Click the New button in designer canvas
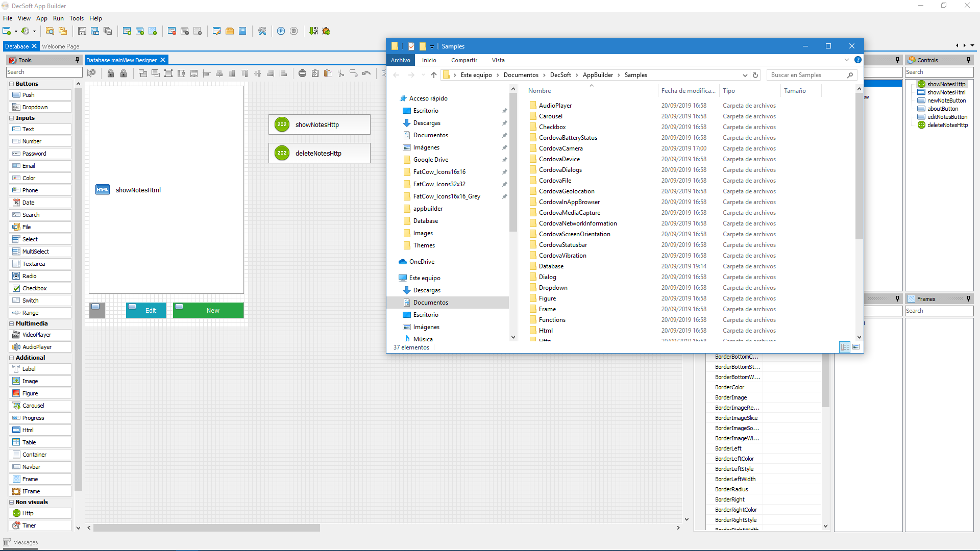This screenshot has width=980, height=551. [x=212, y=310]
